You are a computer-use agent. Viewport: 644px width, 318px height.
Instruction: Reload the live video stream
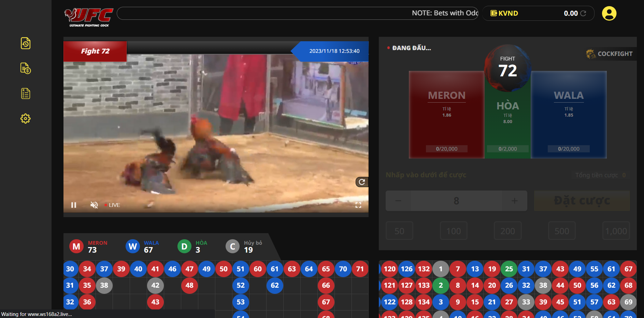click(x=362, y=182)
